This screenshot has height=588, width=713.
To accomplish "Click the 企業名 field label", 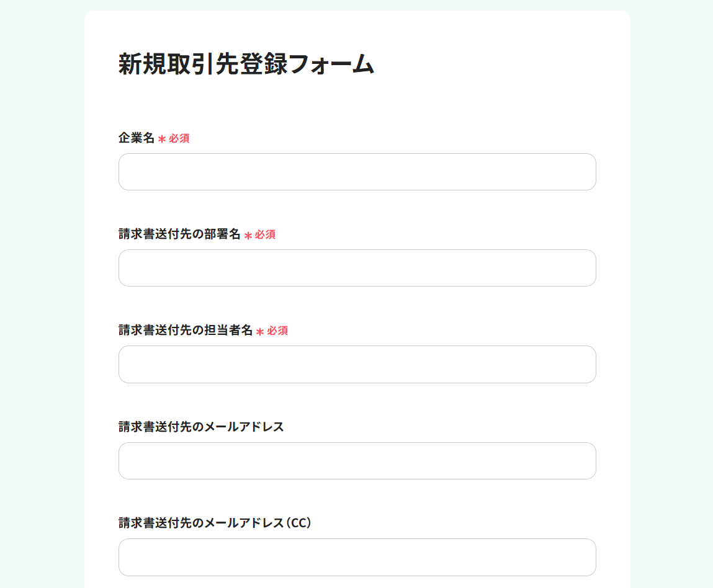I will [x=136, y=138].
